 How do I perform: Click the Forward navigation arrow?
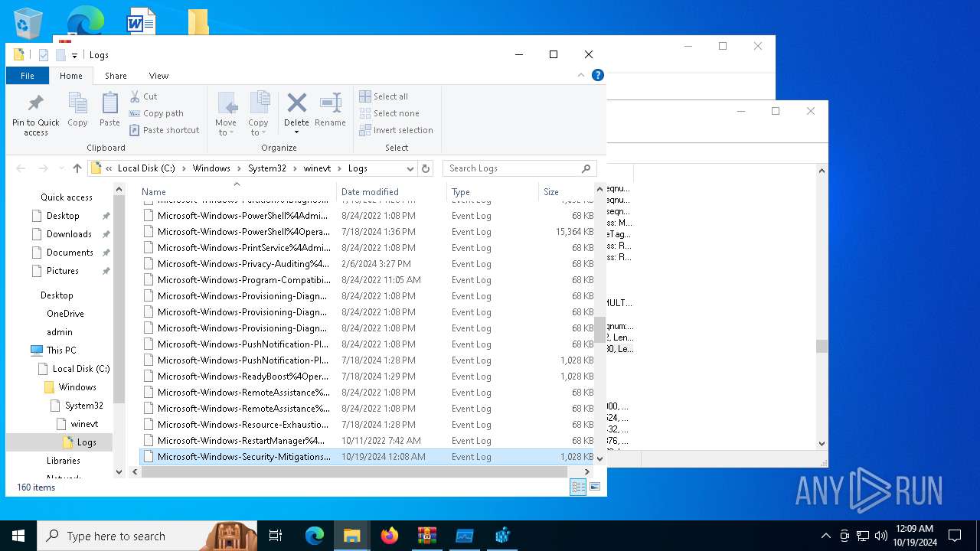43,168
